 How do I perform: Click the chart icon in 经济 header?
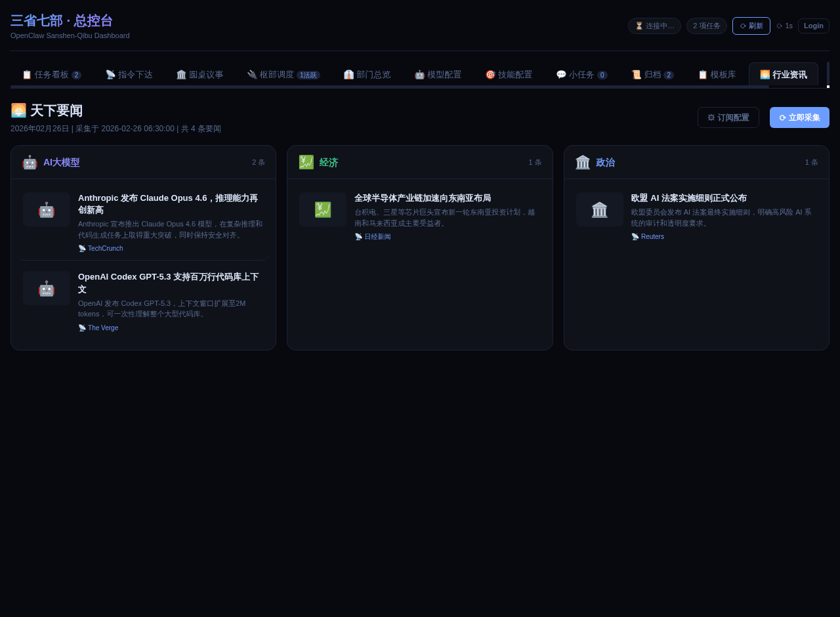pos(306,162)
